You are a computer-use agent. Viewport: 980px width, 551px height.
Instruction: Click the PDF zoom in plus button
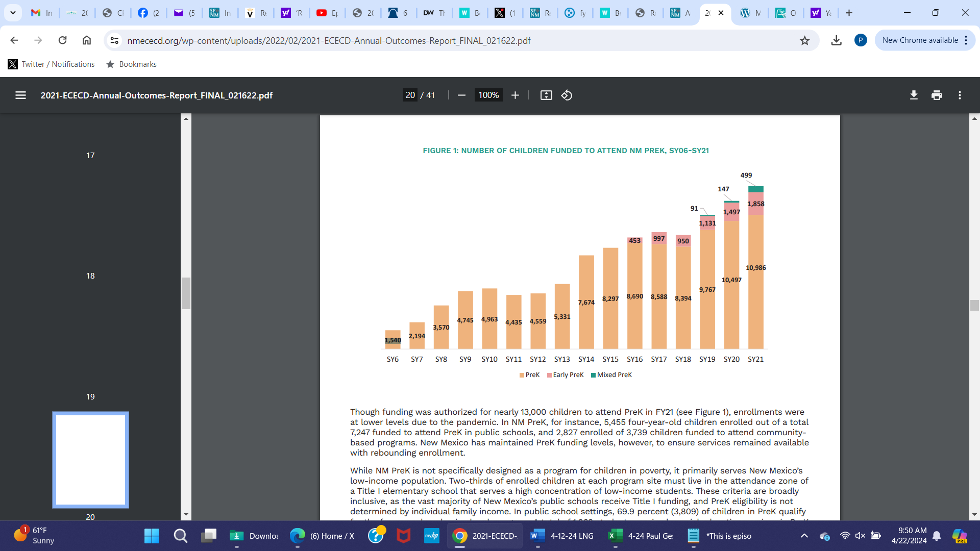coord(515,95)
